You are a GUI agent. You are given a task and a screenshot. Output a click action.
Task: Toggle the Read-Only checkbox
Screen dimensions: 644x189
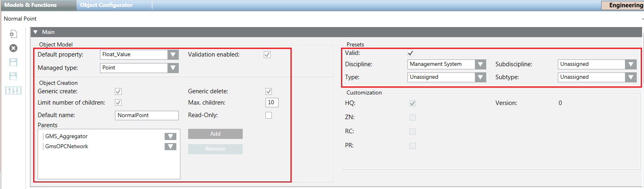(269, 115)
